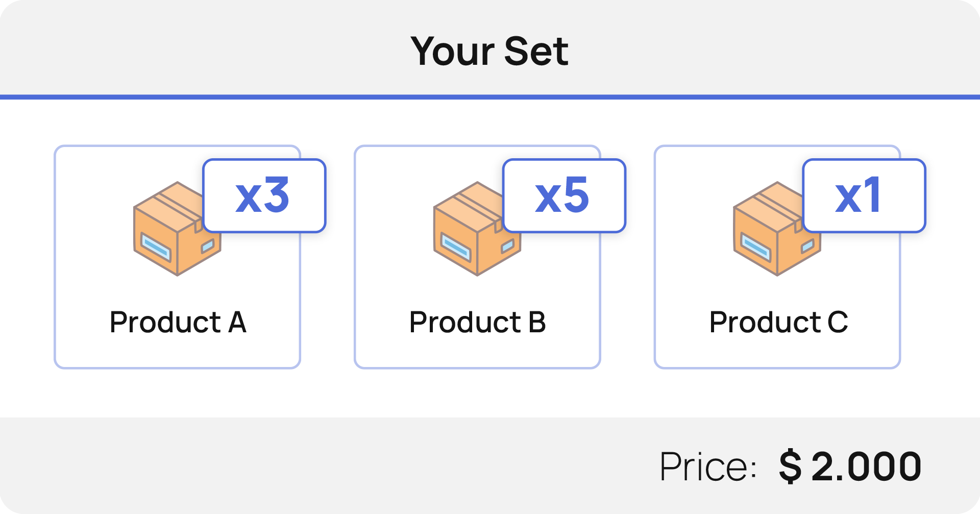Click the blue divider line below header
The image size is (980, 514).
coord(490,97)
